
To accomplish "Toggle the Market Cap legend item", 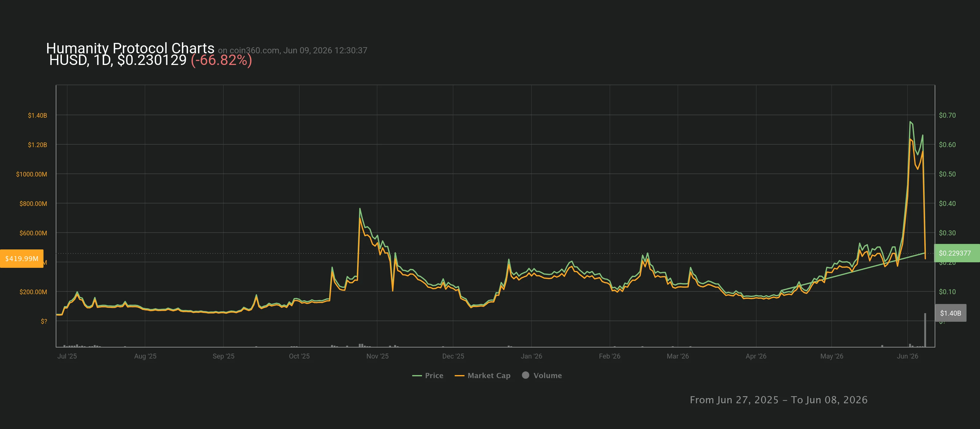I will (x=482, y=375).
